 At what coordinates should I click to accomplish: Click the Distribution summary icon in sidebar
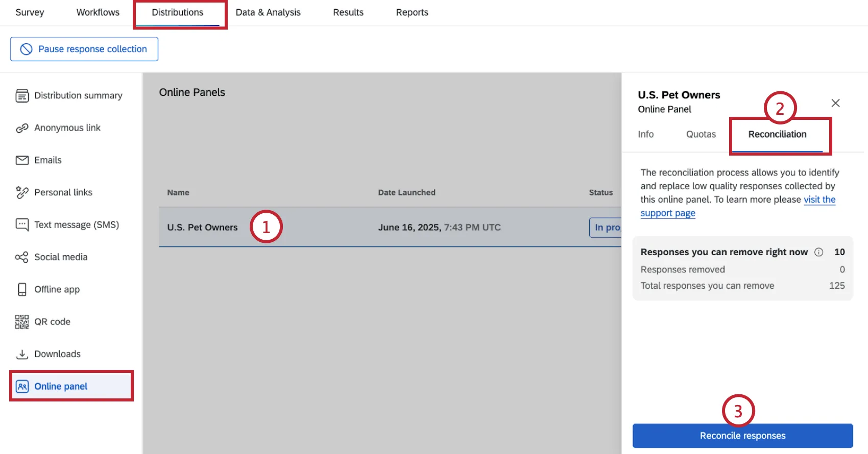(22, 95)
